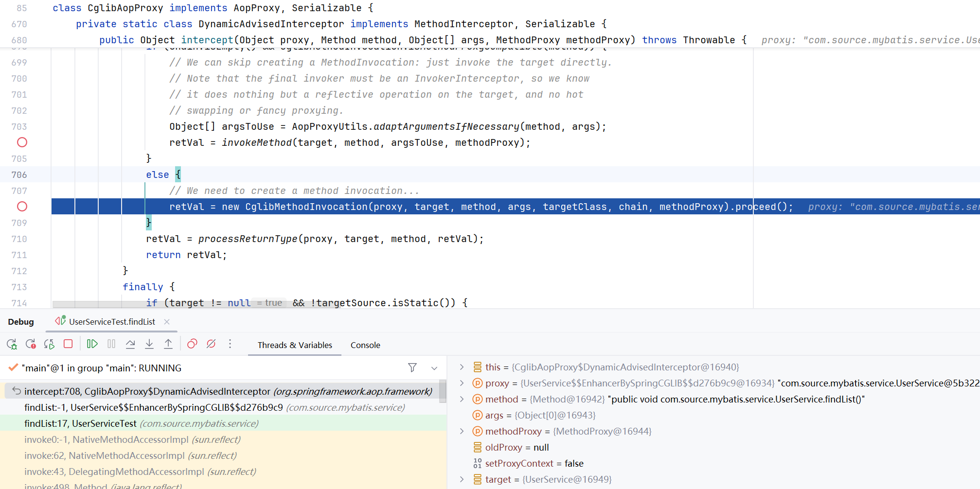The image size is (980, 489).
Task: Select the 'setProxyContext = false' variable row
Action: 713,463
